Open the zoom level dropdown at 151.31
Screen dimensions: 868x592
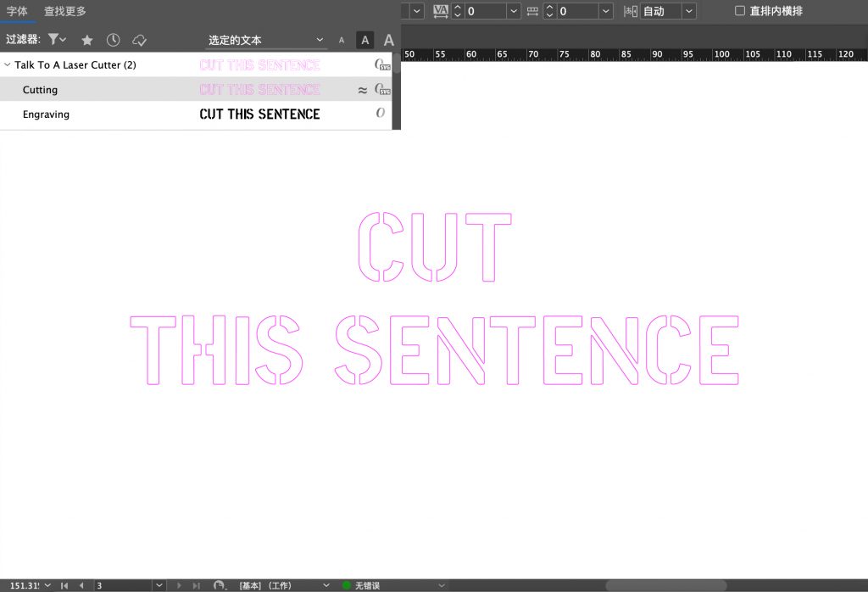pos(47,585)
